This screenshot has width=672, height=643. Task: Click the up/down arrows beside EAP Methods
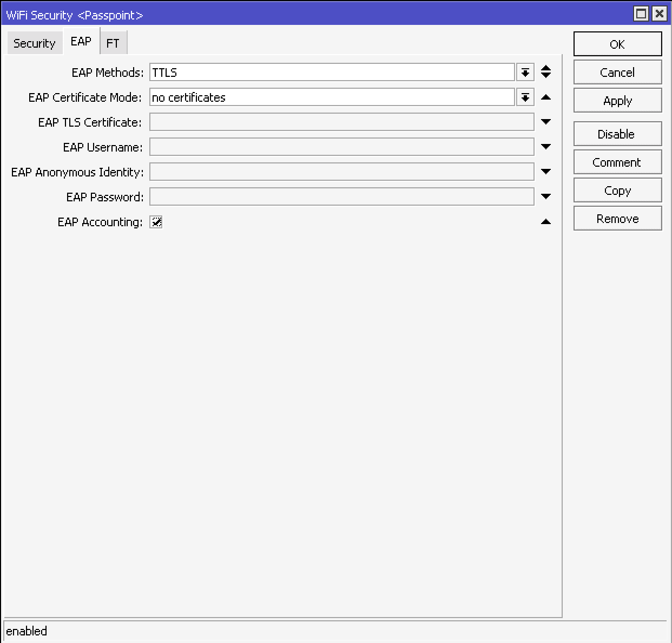pos(546,71)
